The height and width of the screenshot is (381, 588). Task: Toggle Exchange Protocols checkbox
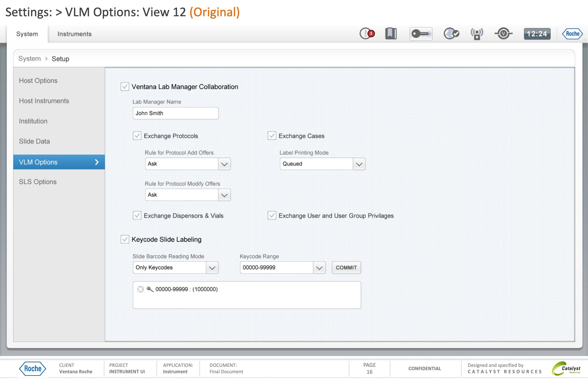(x=137, y=136)
